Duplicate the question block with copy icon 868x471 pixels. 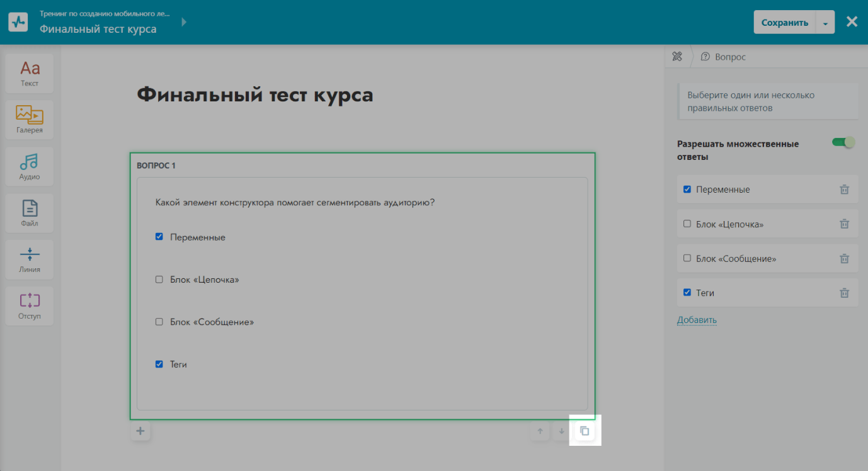585,431
